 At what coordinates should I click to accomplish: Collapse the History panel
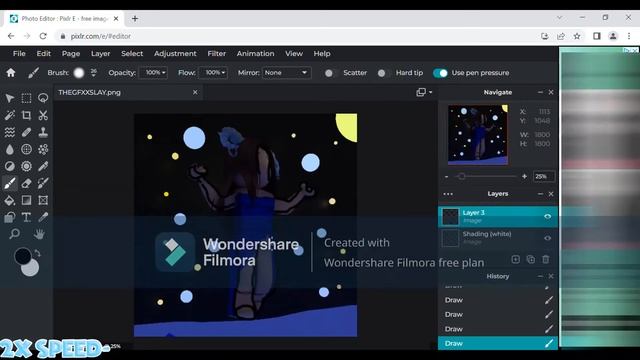pos(540,276)
